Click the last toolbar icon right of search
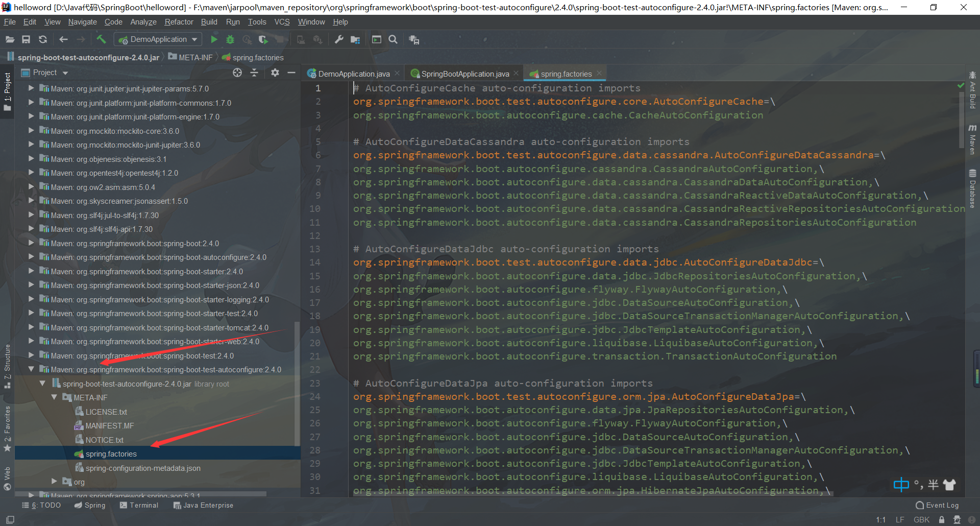The width and height of the screenshot is (980, 526). (x=414, y=39)
